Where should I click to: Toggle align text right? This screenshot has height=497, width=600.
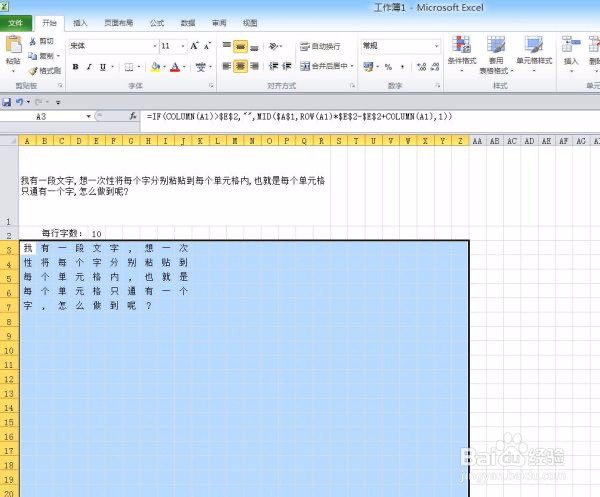click(x=254, y=66)
